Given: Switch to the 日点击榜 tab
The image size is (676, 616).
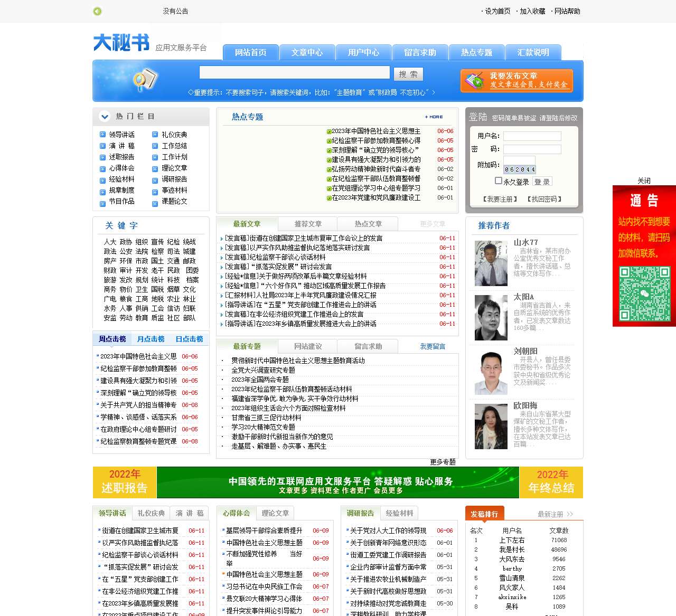Looking at the screenshot, I should coord(189,339).
